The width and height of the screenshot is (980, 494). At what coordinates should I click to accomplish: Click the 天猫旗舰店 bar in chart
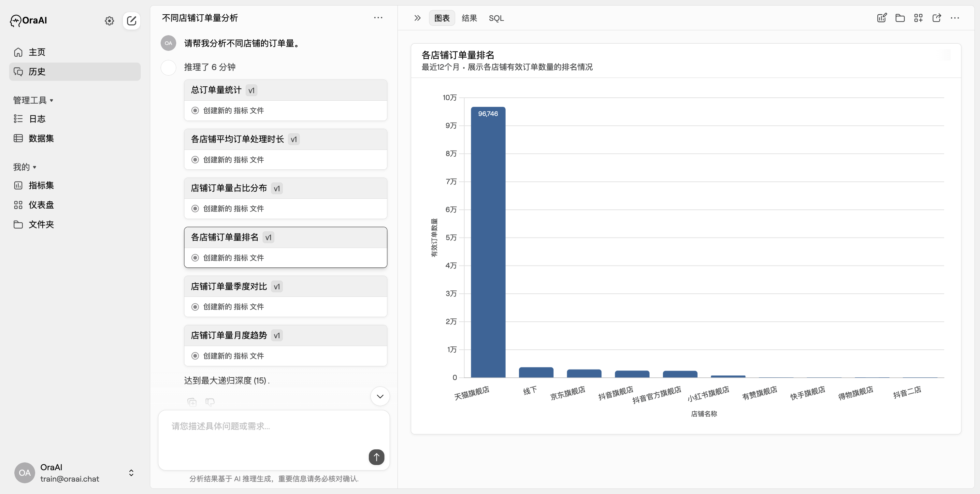point(488,243)
